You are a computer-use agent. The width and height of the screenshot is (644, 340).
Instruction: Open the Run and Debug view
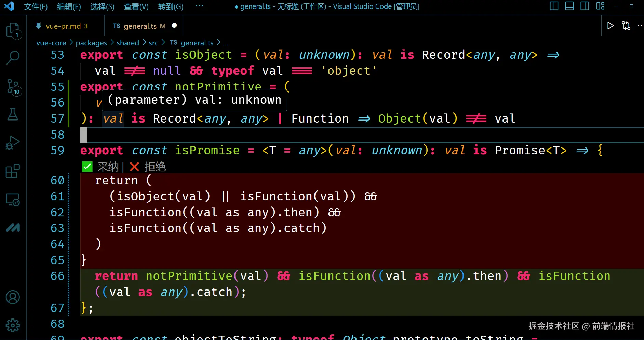click(13, 143)
